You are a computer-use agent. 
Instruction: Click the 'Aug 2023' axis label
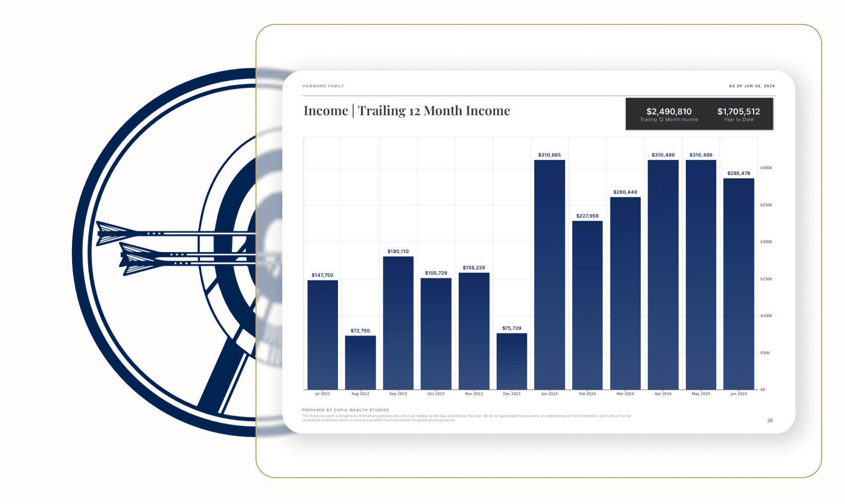pos(360,394)
